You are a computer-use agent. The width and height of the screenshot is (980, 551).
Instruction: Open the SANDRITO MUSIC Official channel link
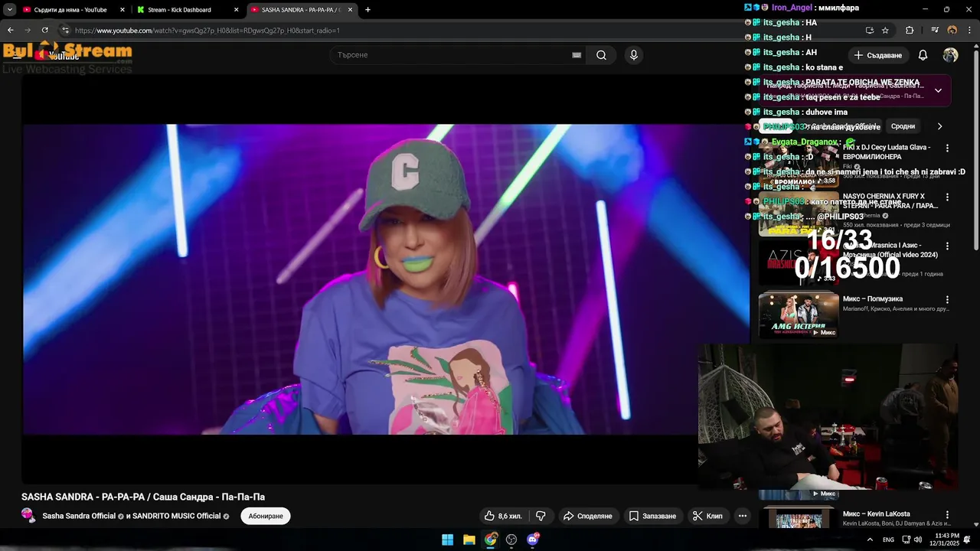tap(176, 516)
